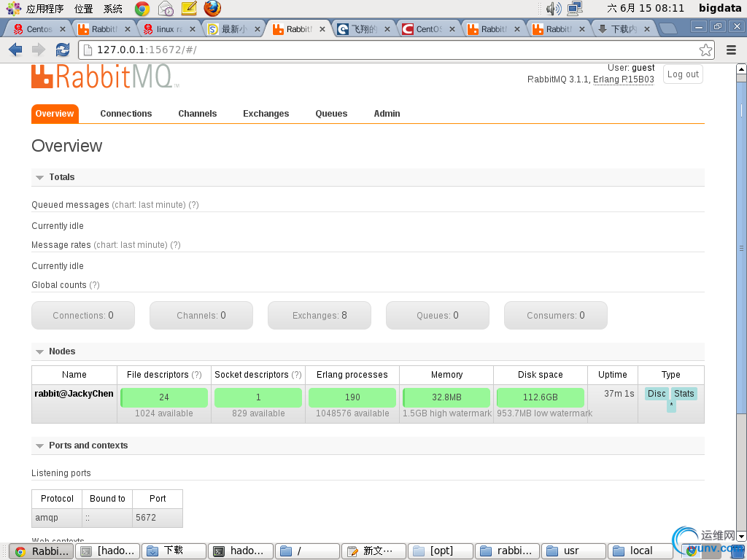Open the local taskbar folder window
This screenshot has height=560, width=747.
point(640,551)
